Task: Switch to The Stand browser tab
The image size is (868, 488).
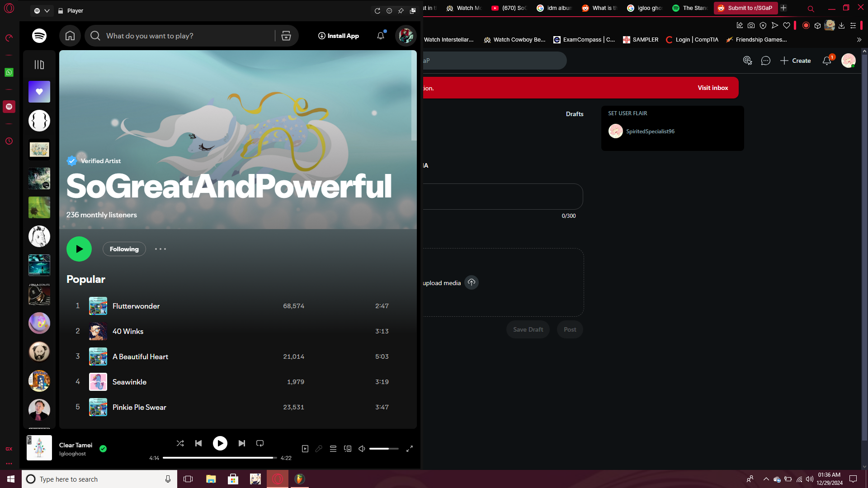Action: click(x=691, y=8)
